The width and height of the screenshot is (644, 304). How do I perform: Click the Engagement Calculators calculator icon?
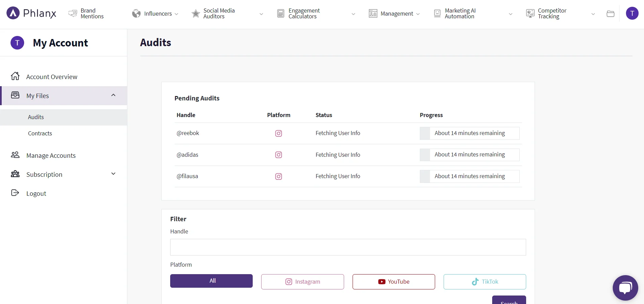(x=281, y=14)
